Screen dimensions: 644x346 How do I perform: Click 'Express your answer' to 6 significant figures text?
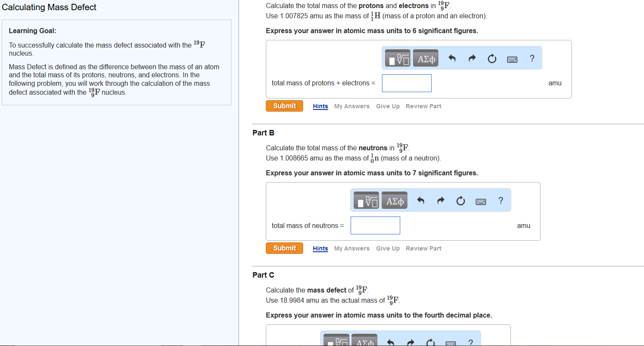tap(372, 31)
